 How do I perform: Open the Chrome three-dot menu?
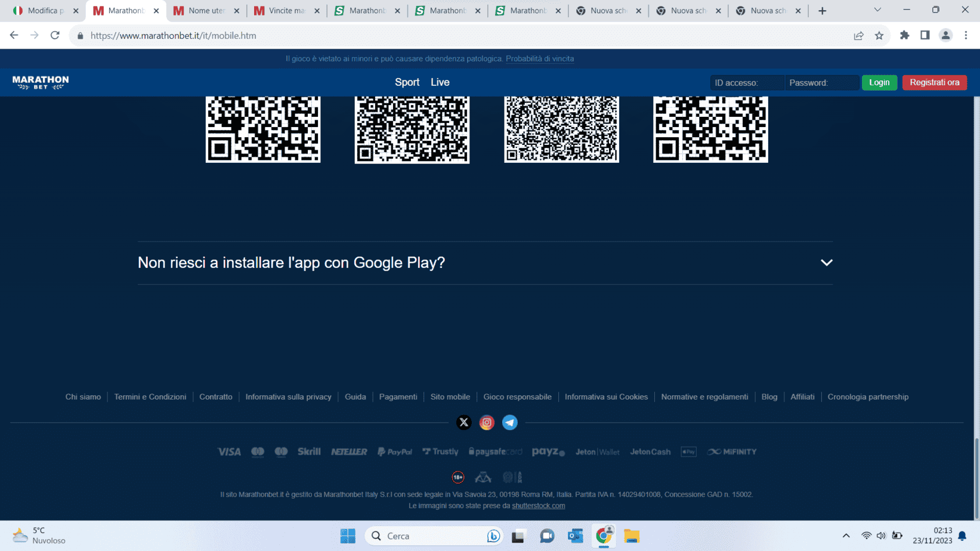click(x=966, y=36)
